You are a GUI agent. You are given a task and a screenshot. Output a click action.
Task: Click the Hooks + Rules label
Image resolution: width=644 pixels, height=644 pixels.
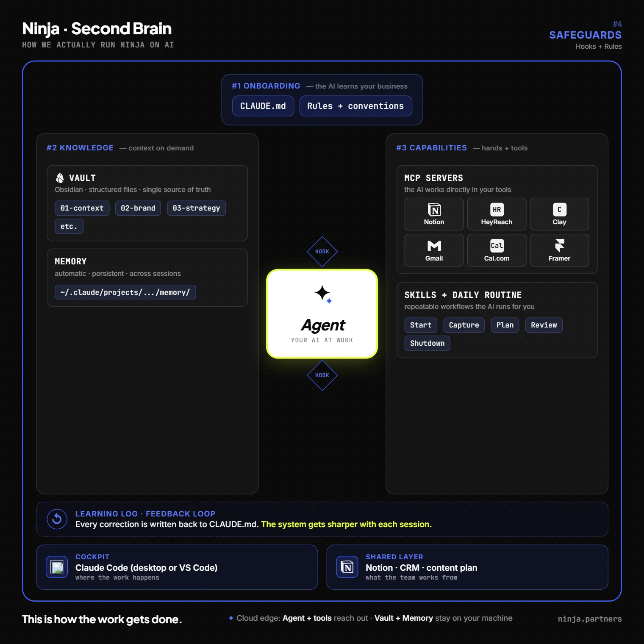598,47
